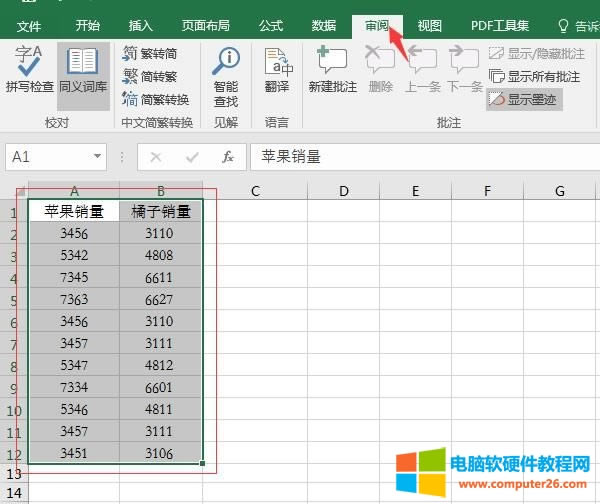Expand the Name Box dropdown arrow
This screenshot has width=600, height=504.
point(97,157)
